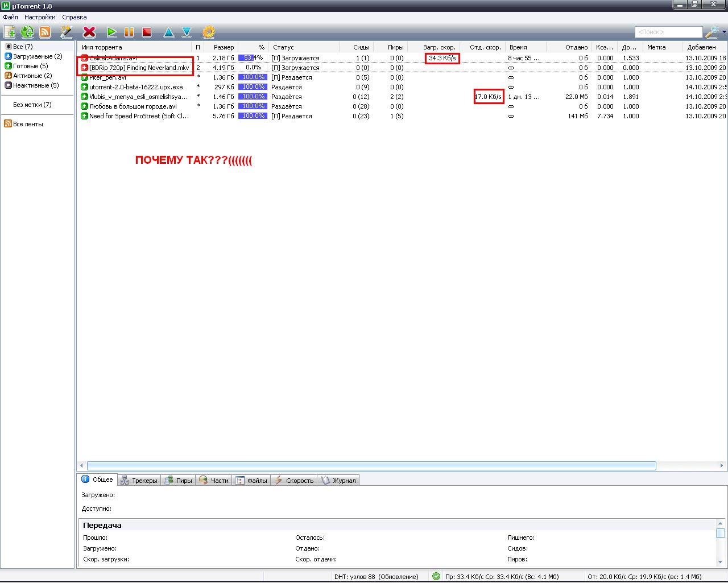Viewport: 728px width, 583px height.
Task: Click Move Up Queue arrow icon
Action: 169,32
